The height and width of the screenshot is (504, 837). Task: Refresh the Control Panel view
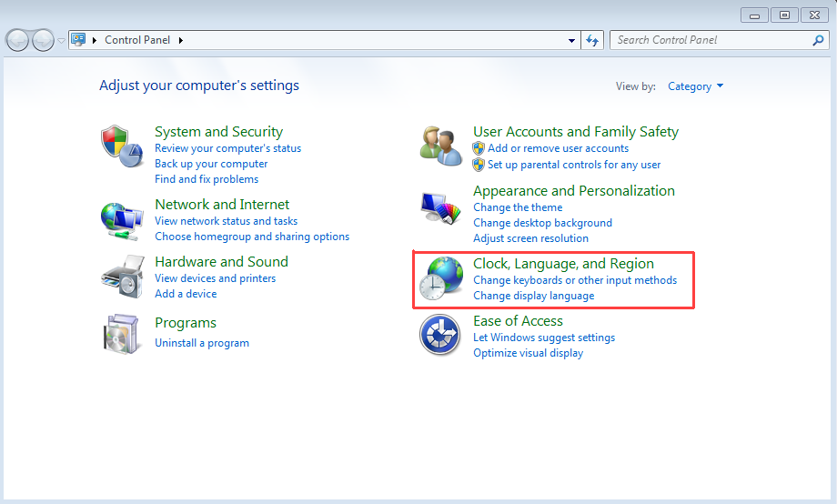pyautogui.click(x=593, y=40)
